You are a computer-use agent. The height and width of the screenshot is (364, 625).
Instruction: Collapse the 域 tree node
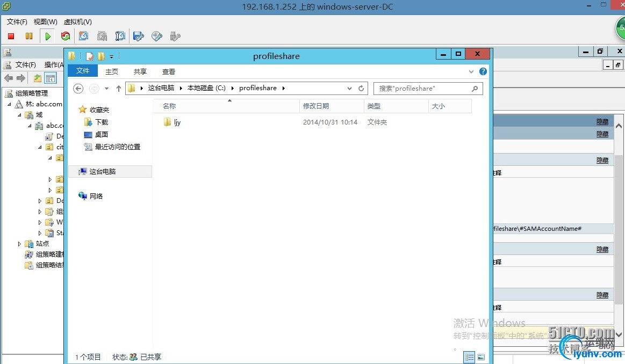coord(19,115)
